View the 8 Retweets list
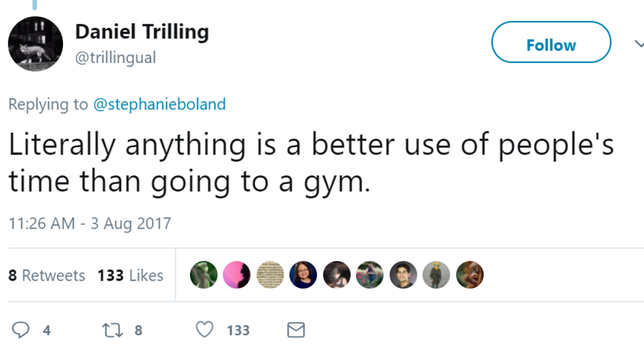Image resolution: width=644 pixels, height=362 pixels. click(47, 275)
